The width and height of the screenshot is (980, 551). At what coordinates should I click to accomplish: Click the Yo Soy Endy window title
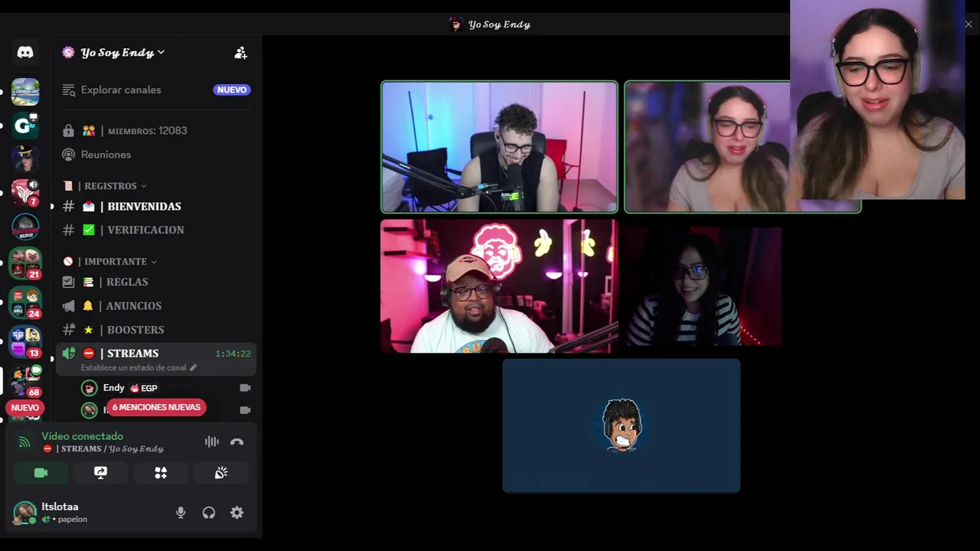tap(499, 24)
